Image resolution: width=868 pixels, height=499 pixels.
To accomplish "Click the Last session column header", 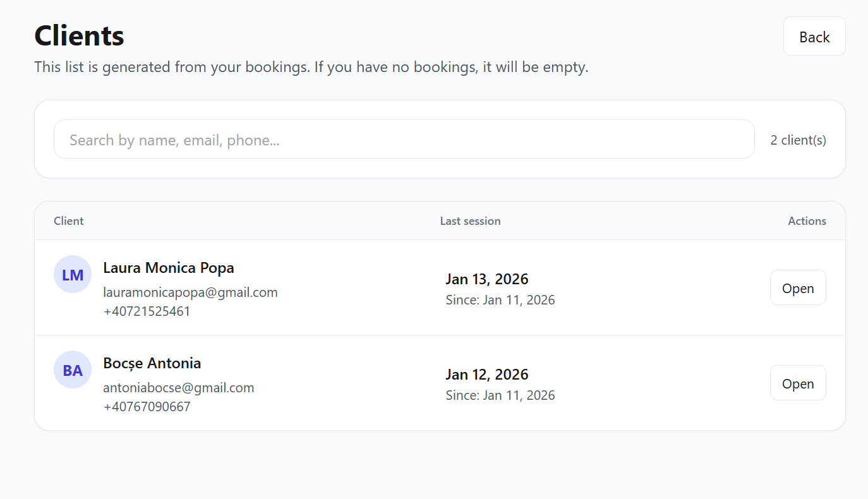I will [x=470, y=221].
